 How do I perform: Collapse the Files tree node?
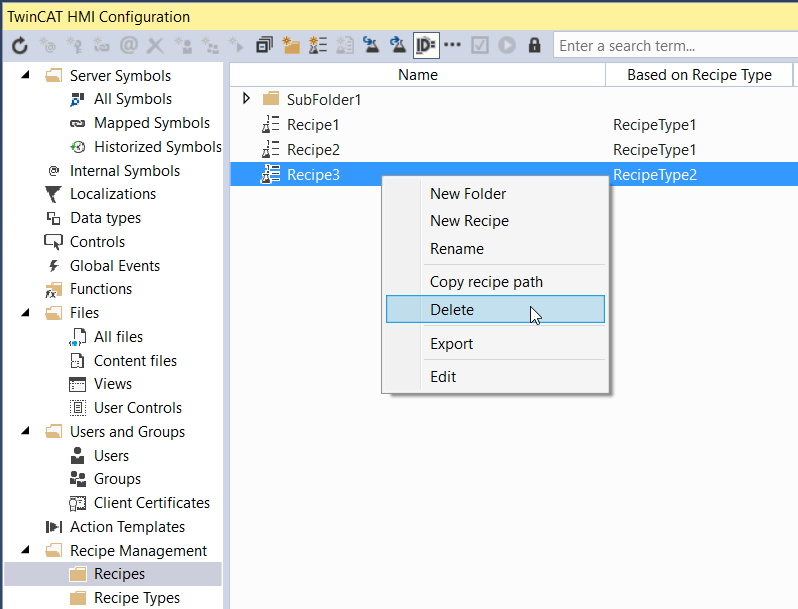(25, 312)
